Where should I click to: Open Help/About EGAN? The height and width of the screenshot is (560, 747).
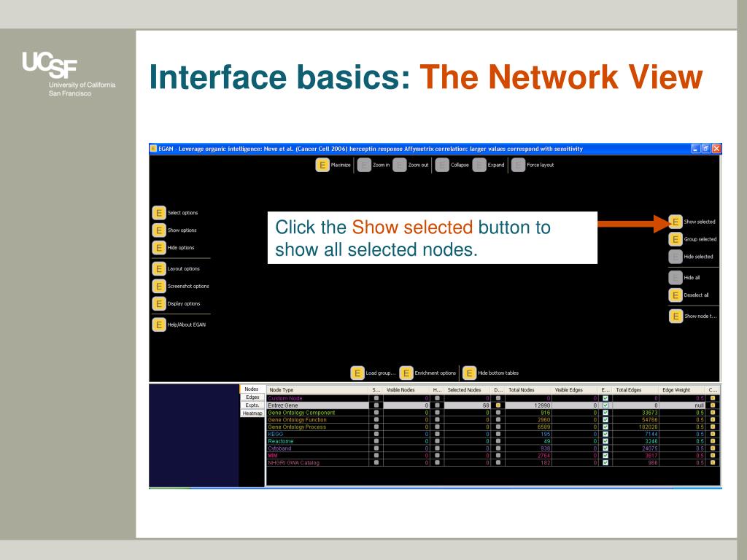tap(159, 324)
